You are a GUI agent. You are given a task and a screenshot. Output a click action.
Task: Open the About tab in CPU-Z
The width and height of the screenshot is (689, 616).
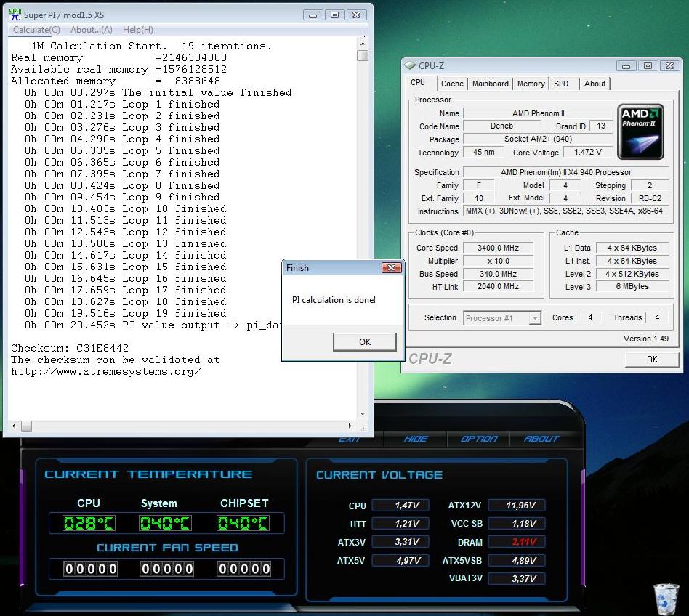tap(595, 84)
